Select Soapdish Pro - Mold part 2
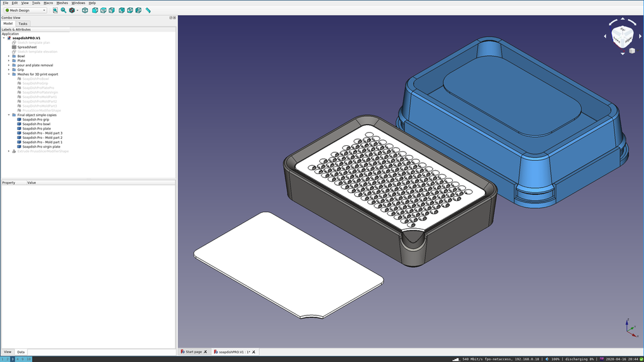This screenshot has width=644, height=362. tap(42, 138)
